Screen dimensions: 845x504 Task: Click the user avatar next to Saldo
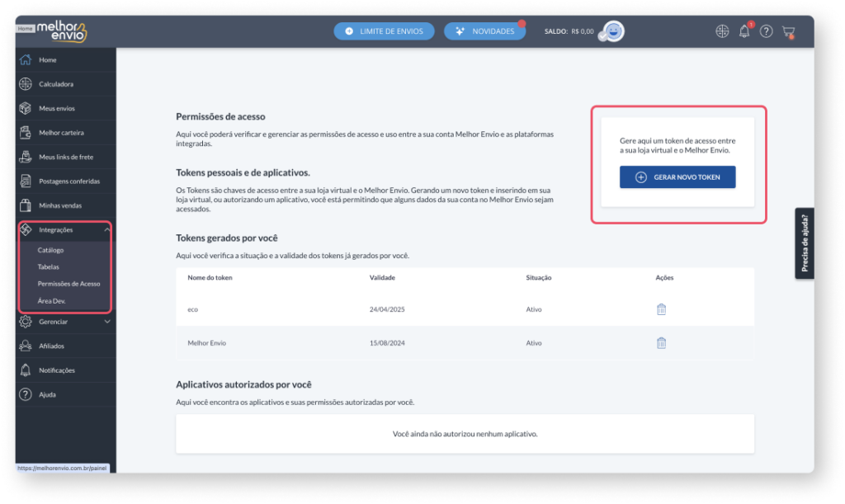[x=611, y=31]
